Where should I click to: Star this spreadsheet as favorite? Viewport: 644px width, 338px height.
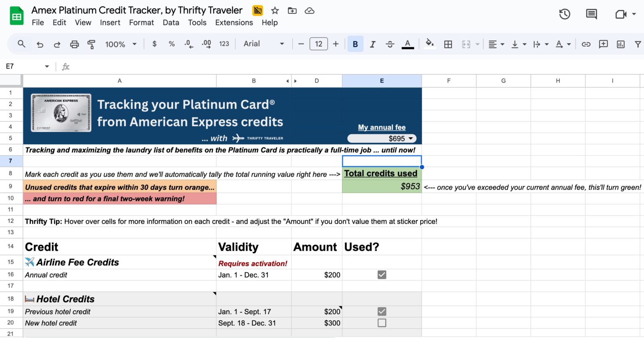coord(275,10)
